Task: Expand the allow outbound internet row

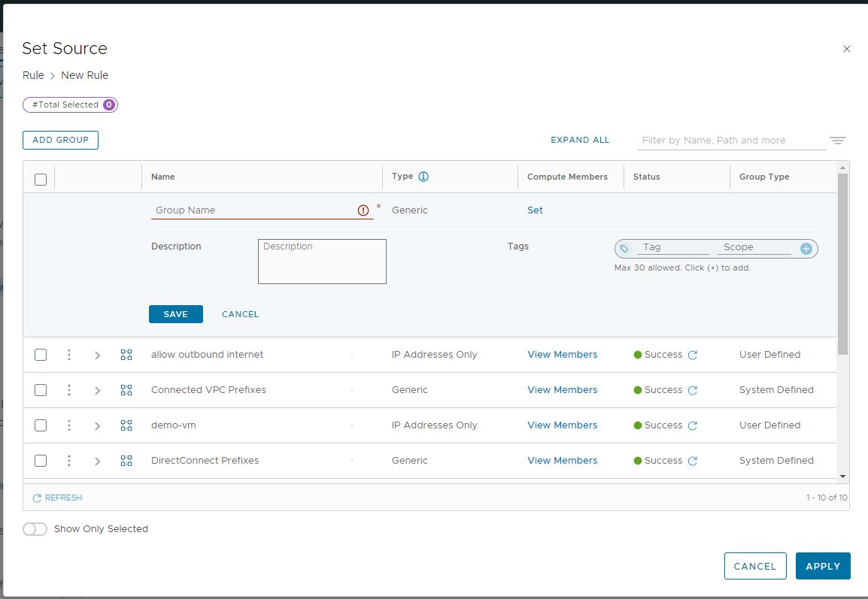Action: [97, 355]
